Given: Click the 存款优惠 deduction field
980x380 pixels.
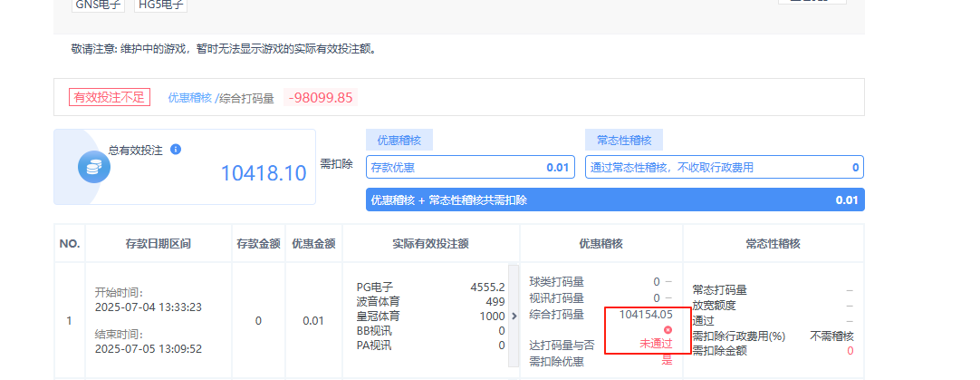Looking at the screenshot, I should [x=469, y=168].
